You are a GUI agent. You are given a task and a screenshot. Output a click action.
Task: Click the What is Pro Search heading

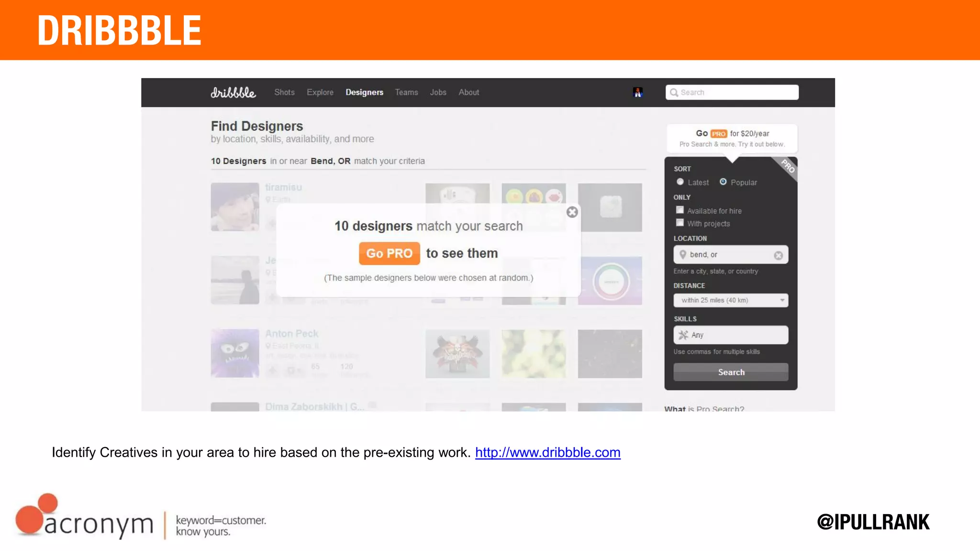coord(704,408)
